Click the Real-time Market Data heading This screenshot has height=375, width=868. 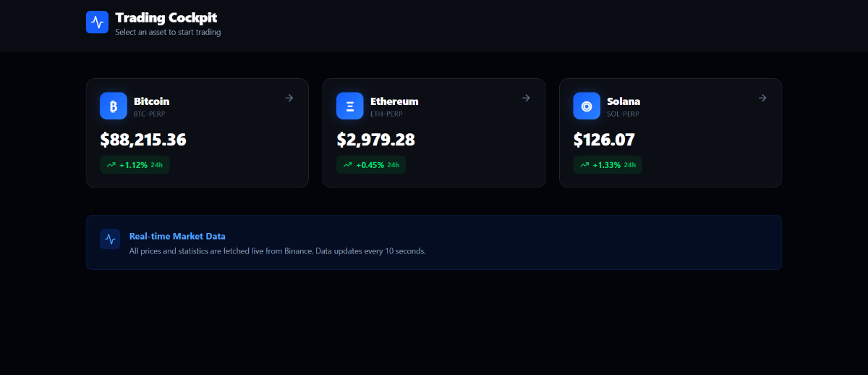click(177, 236)
